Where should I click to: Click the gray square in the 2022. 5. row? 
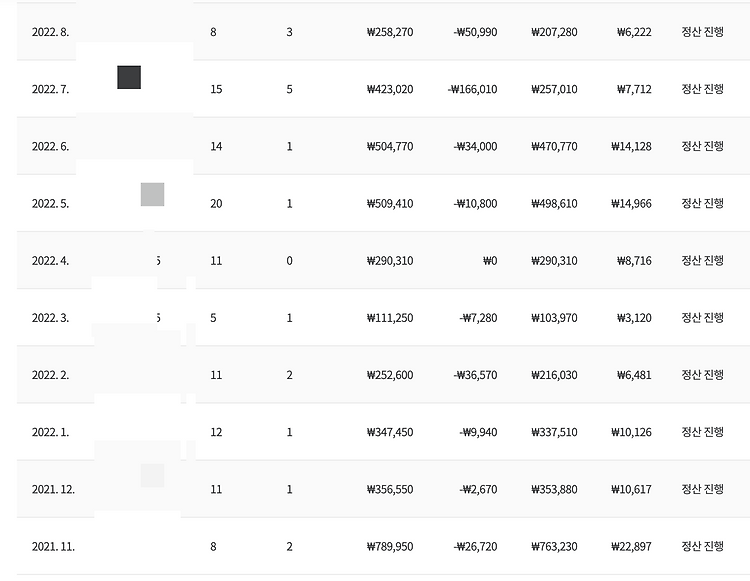tap(153, 194)
